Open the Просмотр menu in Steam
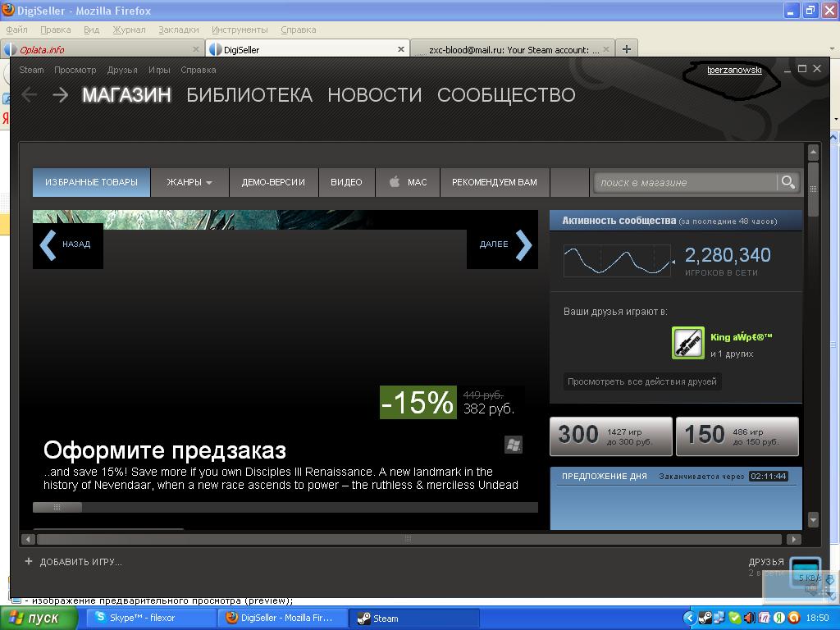840x630 pixels. point(75,70)
